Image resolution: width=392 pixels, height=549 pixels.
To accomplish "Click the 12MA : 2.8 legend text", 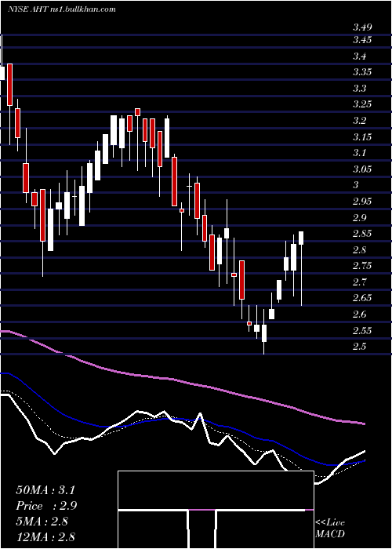I will pos(45,537).
